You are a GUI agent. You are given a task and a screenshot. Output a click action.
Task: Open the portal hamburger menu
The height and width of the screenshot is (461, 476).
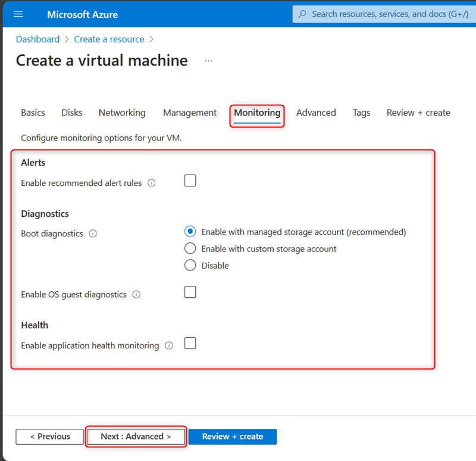[18, 14]
